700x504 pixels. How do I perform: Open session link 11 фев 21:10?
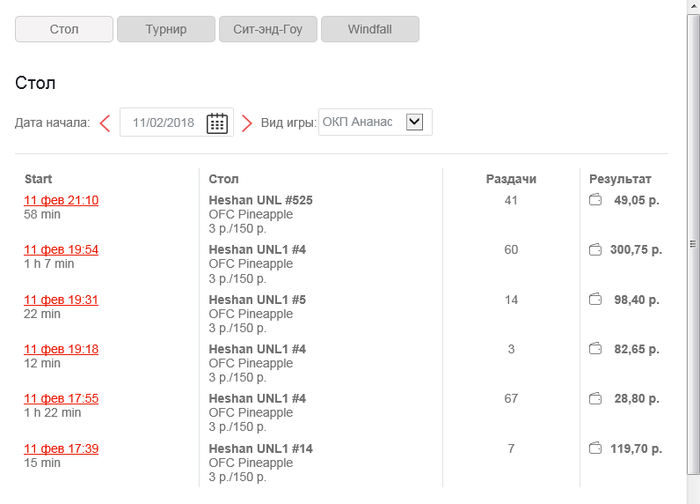click(x=61, y=200)
